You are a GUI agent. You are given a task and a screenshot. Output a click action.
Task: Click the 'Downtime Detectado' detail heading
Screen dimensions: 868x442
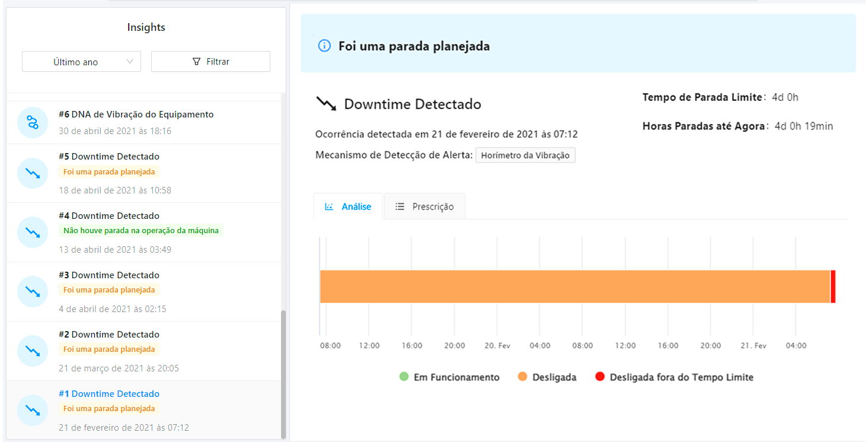point(413,104)
